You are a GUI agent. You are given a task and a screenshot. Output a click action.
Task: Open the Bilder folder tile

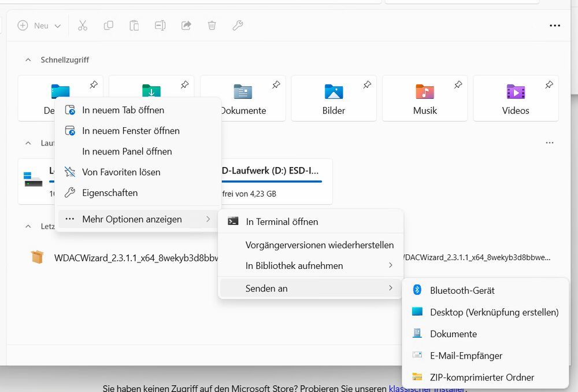coord(334,98)
